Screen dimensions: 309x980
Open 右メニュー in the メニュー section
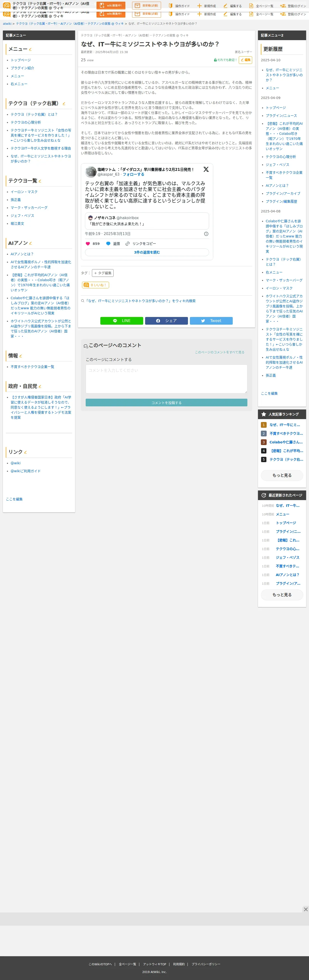19,84
